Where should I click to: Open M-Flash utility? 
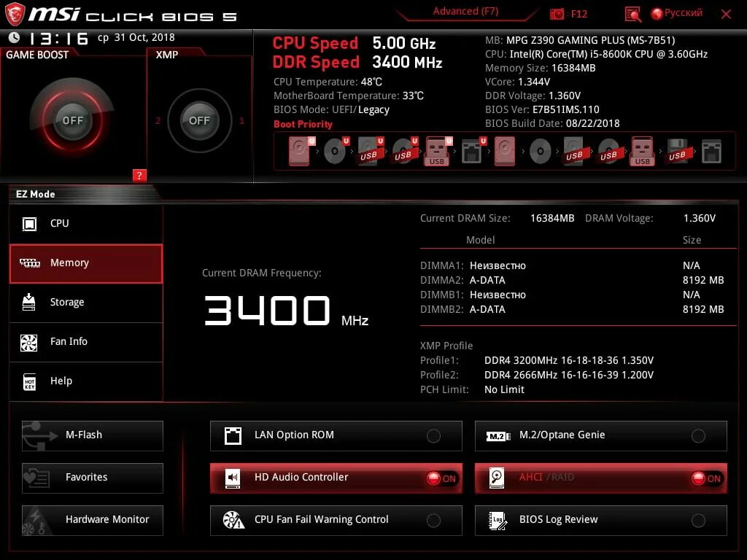93,436
